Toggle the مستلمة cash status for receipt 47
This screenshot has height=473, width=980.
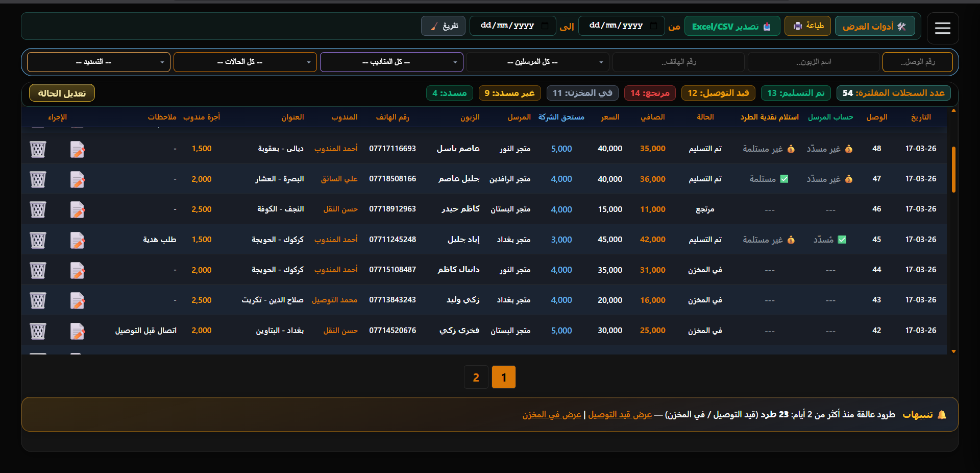(x=769, y=179)
